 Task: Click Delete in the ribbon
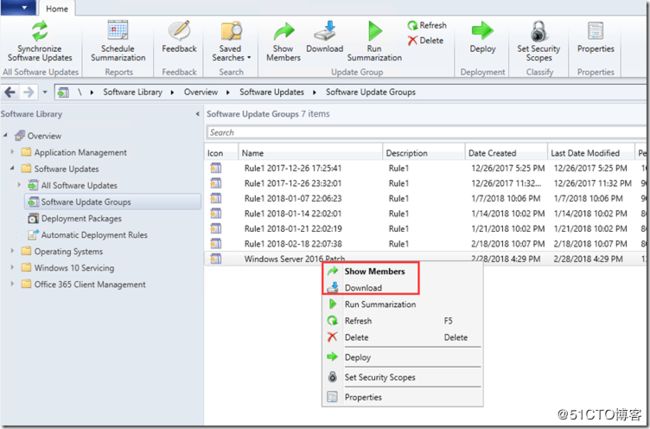[425, 41]
